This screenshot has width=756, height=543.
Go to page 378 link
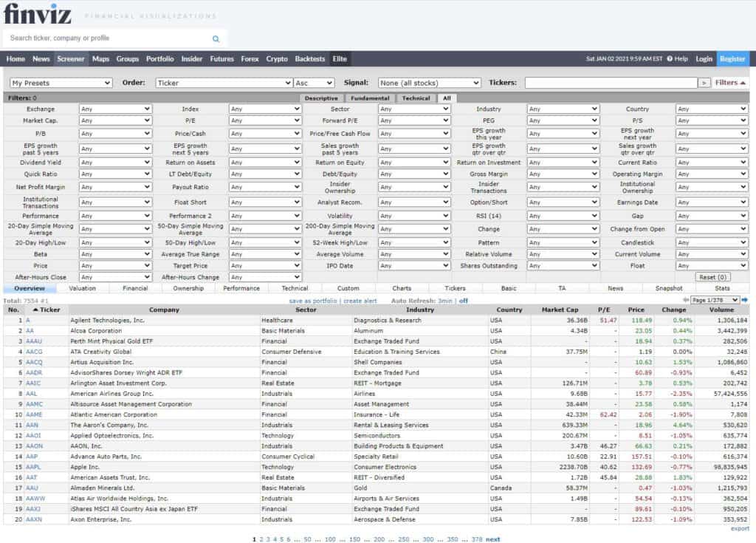(x=476, y=539)
